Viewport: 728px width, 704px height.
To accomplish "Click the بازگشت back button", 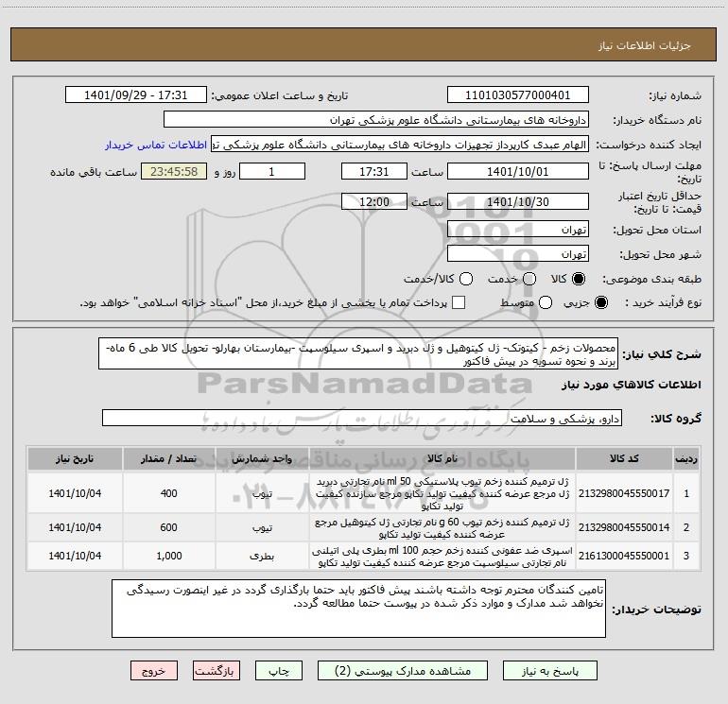I will pyautogui.click(x=217, y=671).
